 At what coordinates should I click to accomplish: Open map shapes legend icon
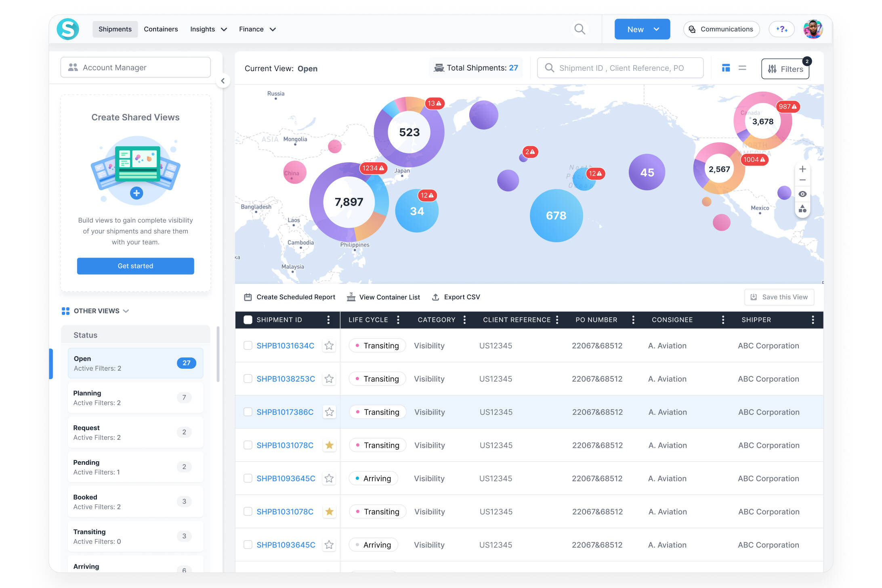click(802, 208)
